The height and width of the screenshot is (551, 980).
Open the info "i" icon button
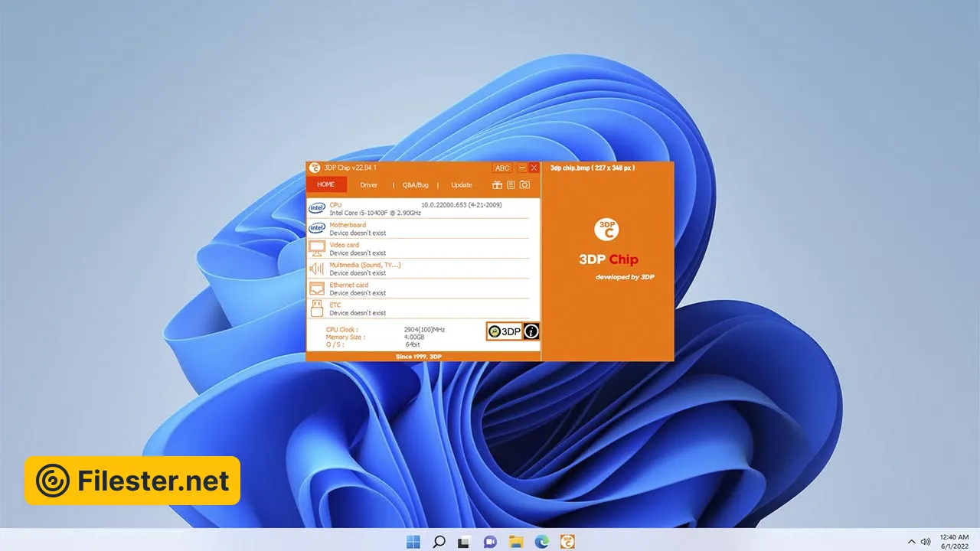[531, 331]
